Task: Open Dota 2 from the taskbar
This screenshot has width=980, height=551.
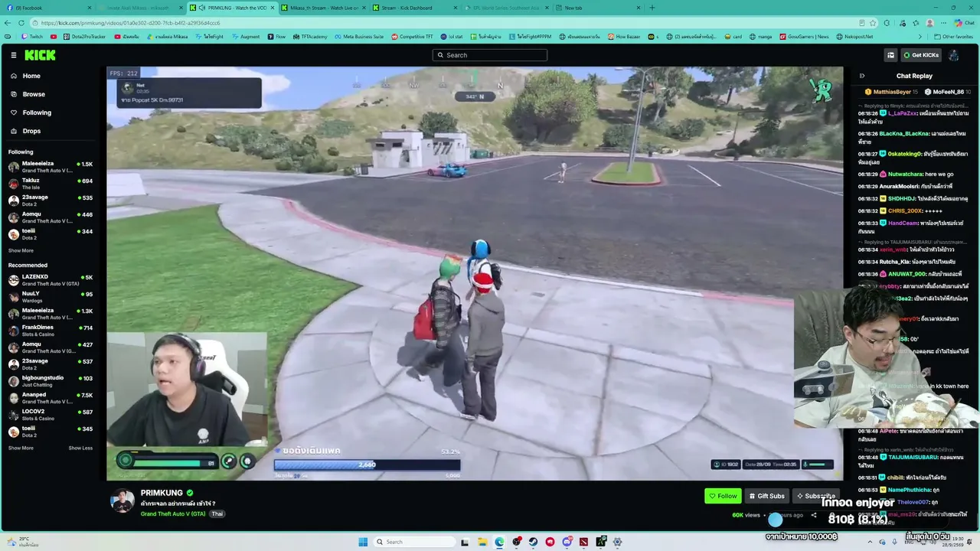Action: [x=584, y=542]
